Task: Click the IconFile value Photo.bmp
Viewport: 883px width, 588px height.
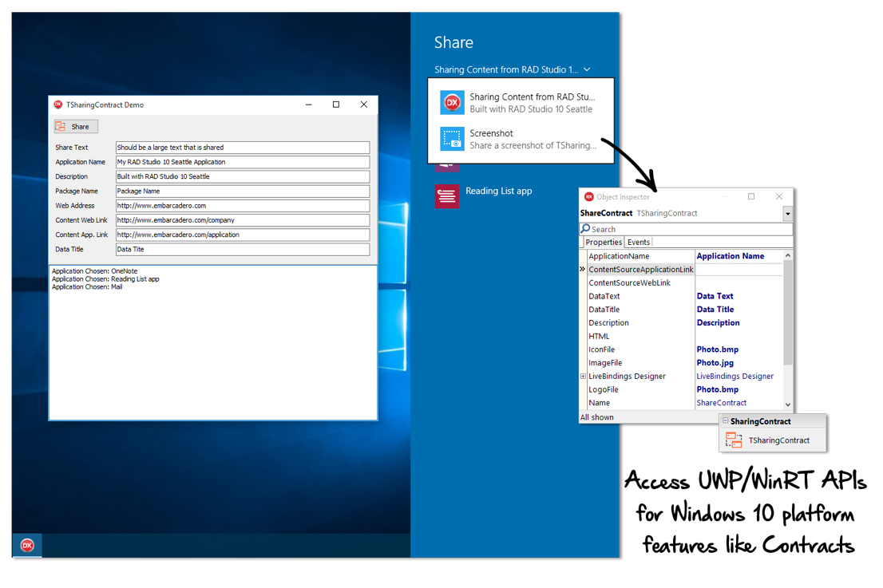Action: click(x=718, y=349)
